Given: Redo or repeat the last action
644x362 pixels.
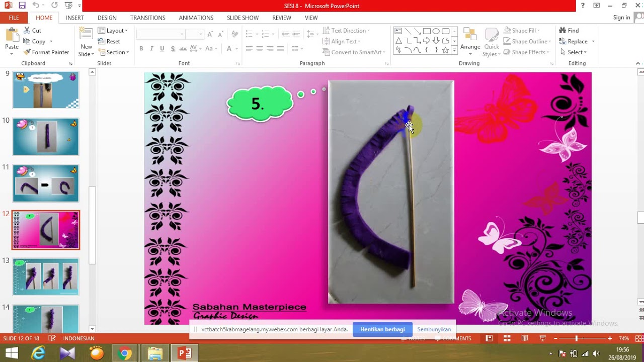Looking at the screenshot, I should 54,6.
